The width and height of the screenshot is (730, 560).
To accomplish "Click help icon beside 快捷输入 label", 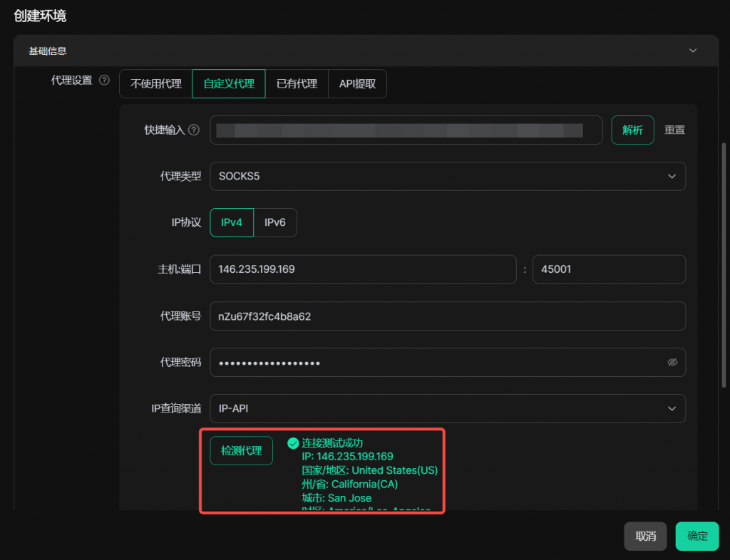I will point(193,130).
